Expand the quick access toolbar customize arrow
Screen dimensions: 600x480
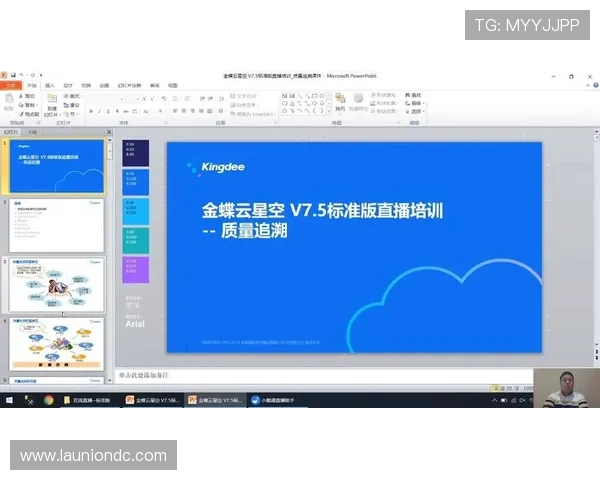pos(41,75)
